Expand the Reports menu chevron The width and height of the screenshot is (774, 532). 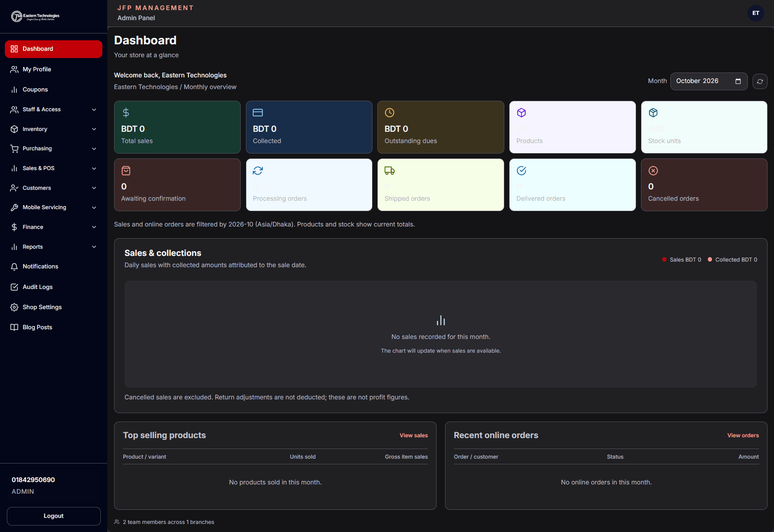click(x=94, y=247)
